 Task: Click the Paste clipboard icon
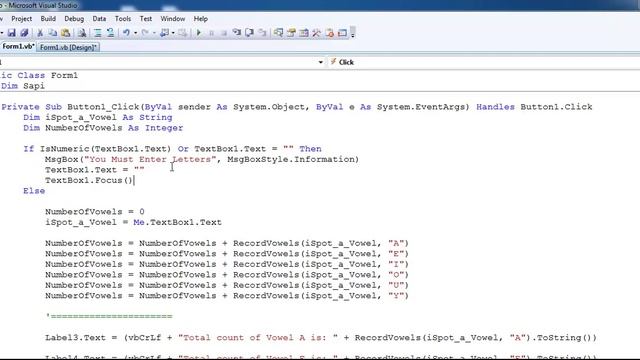tap(65, 33)
